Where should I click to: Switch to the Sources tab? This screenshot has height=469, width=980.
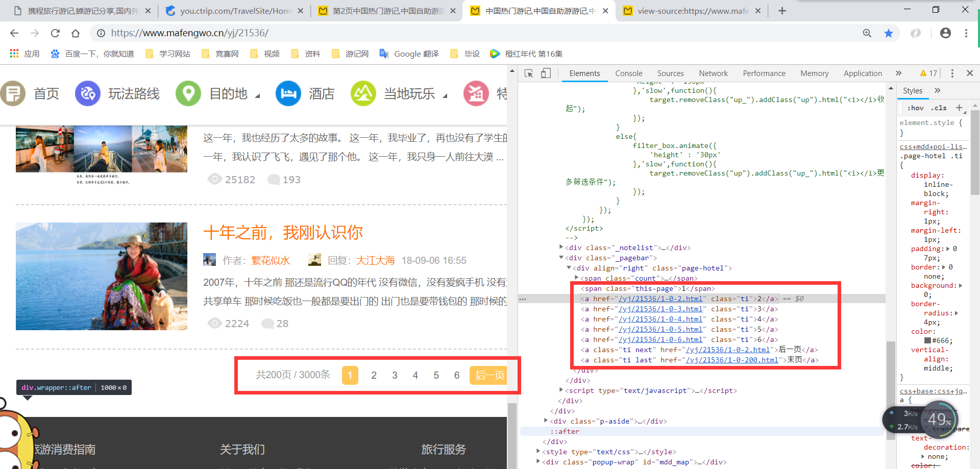click(x=671, y=73)
